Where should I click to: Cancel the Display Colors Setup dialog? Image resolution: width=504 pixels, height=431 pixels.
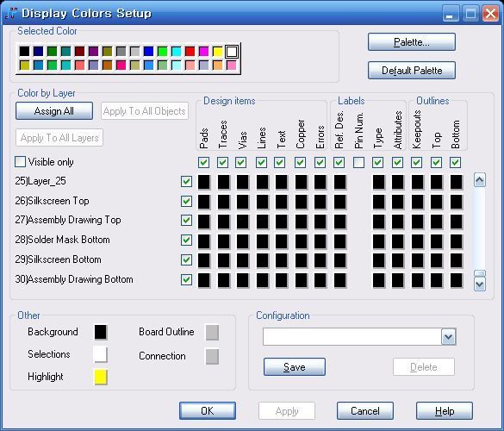click(x=365, y=410)
